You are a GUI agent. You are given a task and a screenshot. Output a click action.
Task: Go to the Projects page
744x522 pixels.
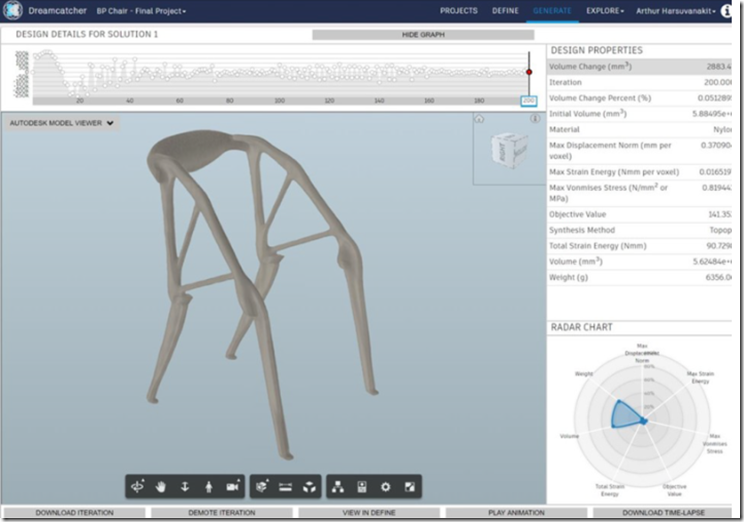(458, 11)
